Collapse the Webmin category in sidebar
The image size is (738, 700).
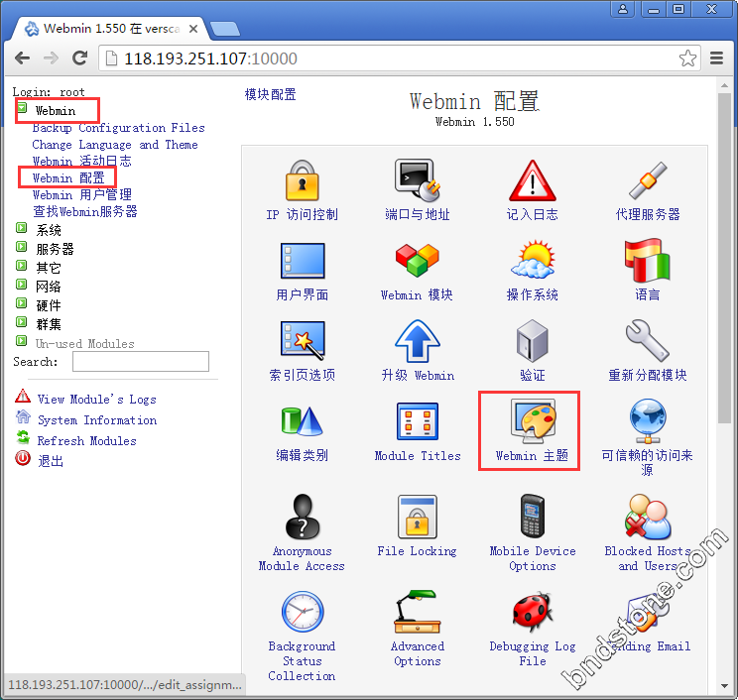(x=22, y=108)
